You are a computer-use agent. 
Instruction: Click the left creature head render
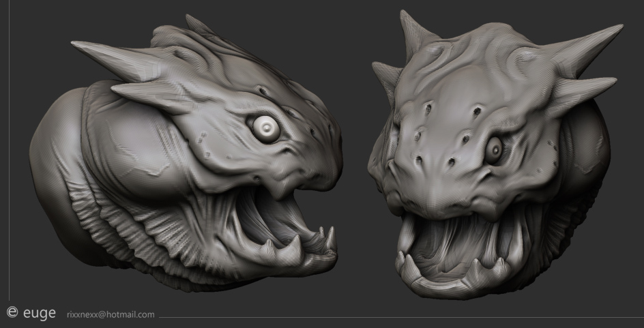point(186,153)
